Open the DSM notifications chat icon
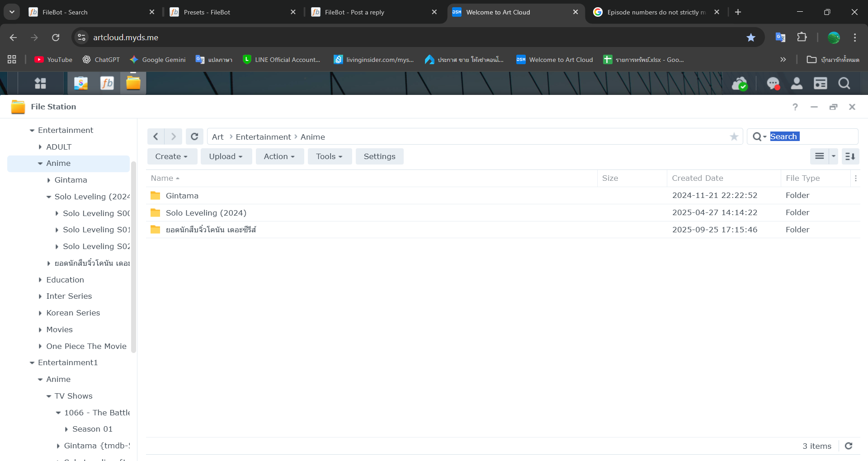868x461 pixels. 773,84
